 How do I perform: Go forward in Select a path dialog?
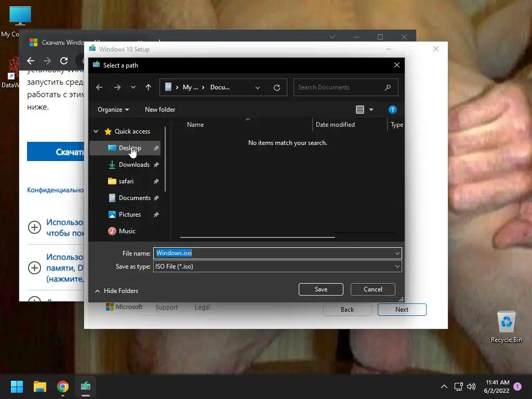tap(117, 87)
